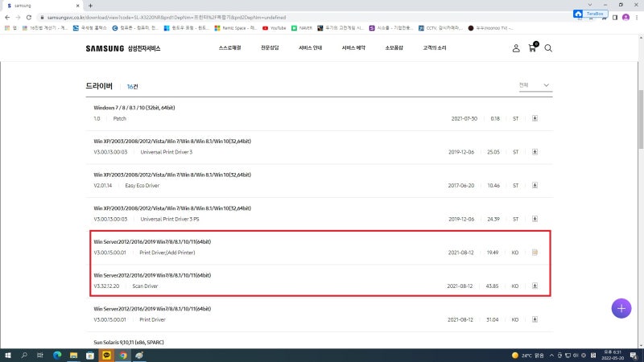Screen dimensions: 644x362
Task: Open File Explorer from taskbar
Action: tap(73, 356)
